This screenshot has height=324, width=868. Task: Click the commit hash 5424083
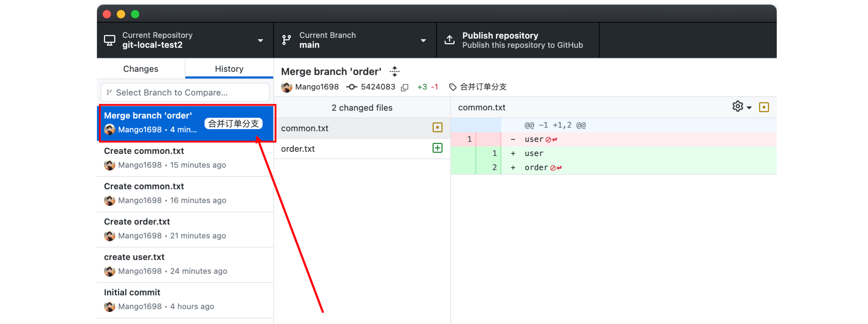coord(378,87)
